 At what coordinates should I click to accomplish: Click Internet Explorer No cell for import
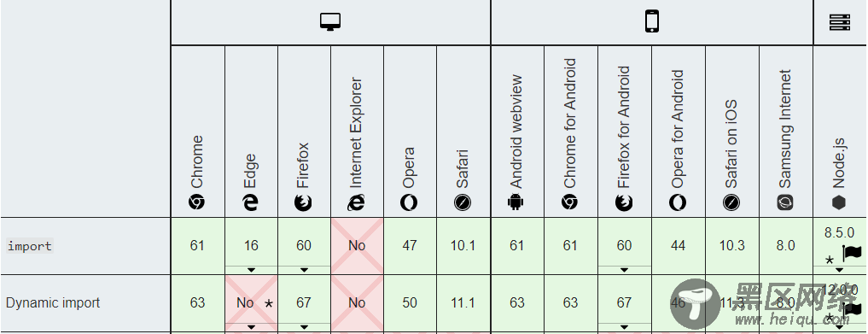(x=357, y=246)
